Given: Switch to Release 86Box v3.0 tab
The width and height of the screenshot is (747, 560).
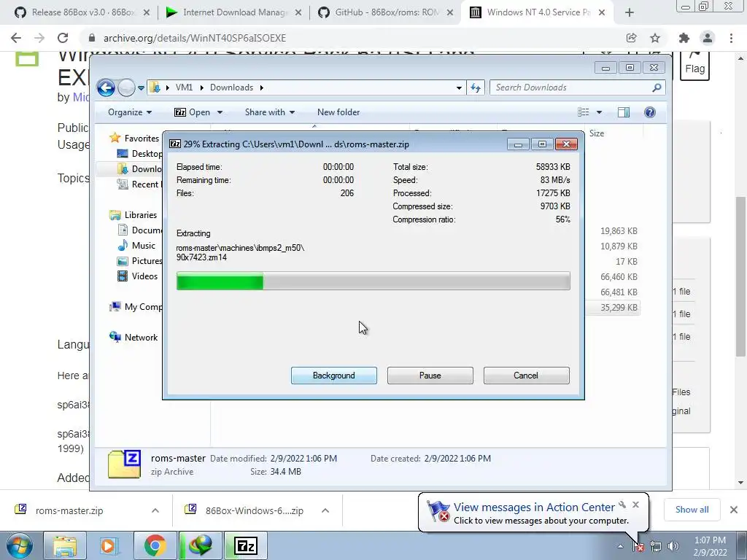Looking at the screenshot, I should pyautogui.click(x=82, y=12).
